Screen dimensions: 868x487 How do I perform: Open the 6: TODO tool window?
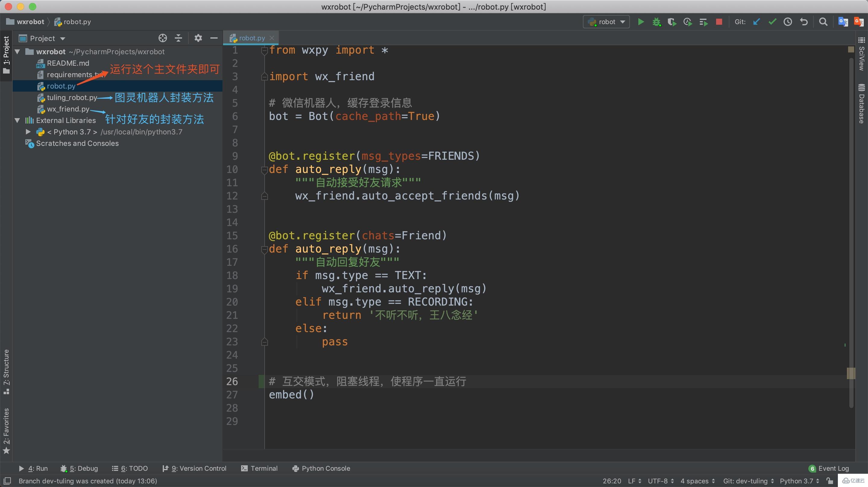(130, 468)
